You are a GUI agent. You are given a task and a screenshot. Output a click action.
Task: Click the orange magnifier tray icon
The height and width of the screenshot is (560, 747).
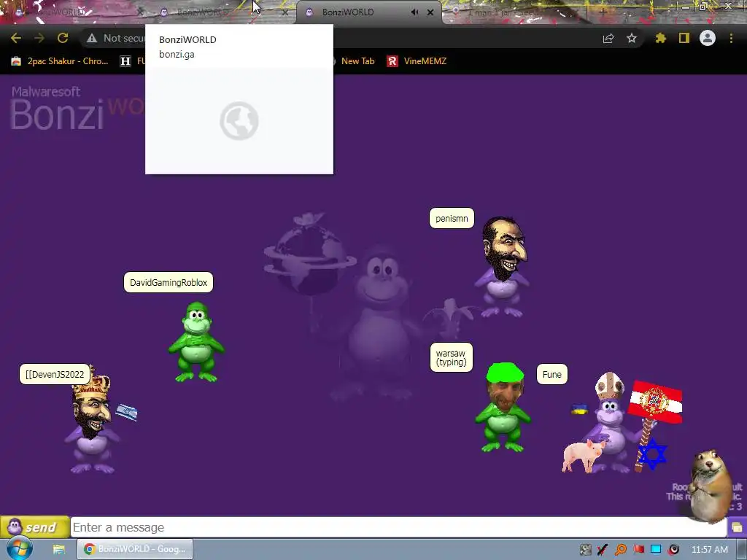[621, 550]
